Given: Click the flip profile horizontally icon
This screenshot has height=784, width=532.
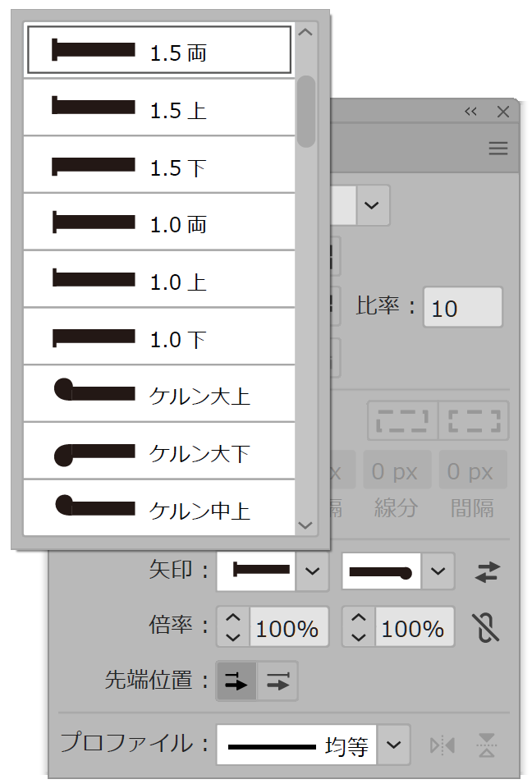Looking at the screenshot, I should click(442, 745).
